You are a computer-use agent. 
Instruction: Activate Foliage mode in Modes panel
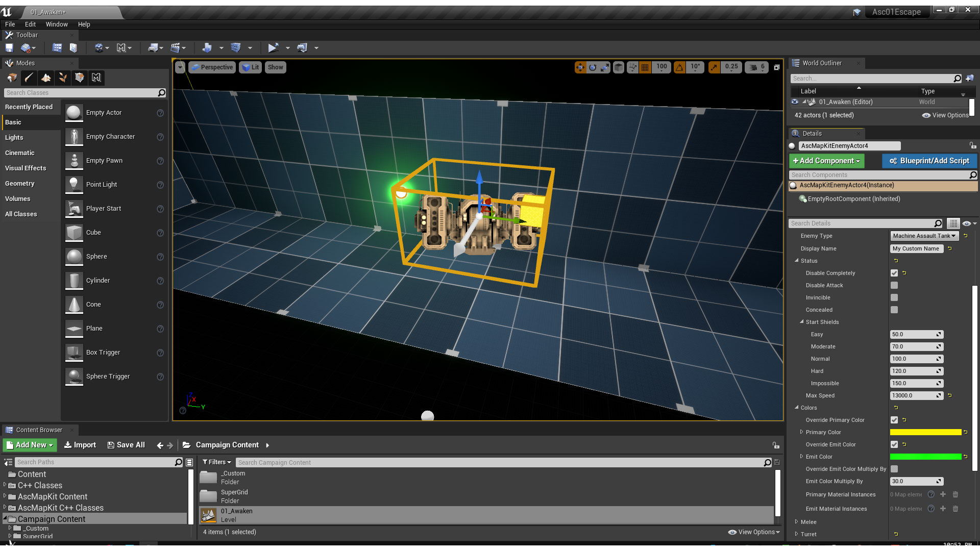coord(63,78)
